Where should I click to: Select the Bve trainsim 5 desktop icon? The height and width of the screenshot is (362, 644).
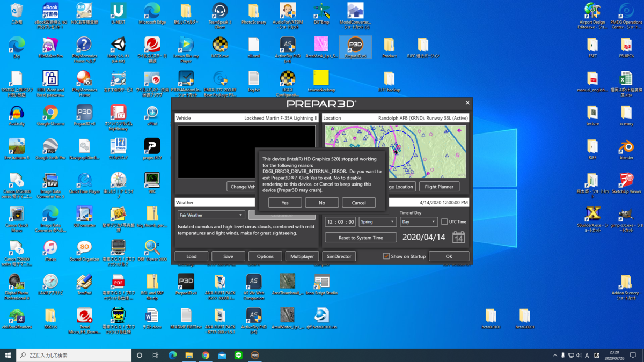point(17,149)
